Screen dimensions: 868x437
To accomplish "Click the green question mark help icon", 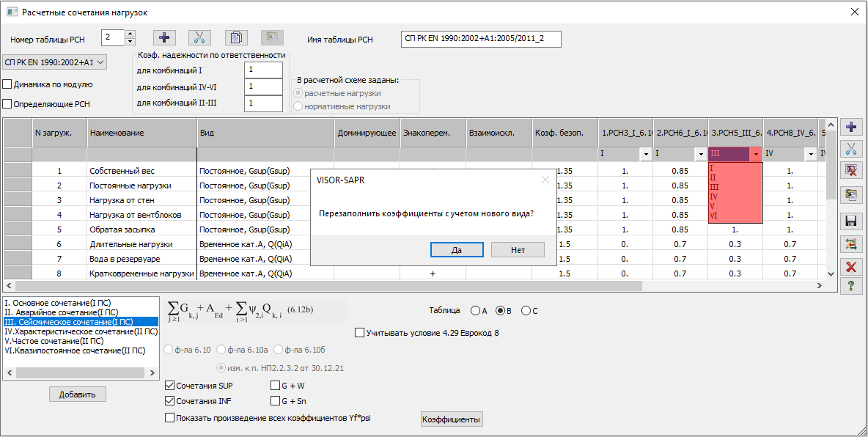I will 850,285.
